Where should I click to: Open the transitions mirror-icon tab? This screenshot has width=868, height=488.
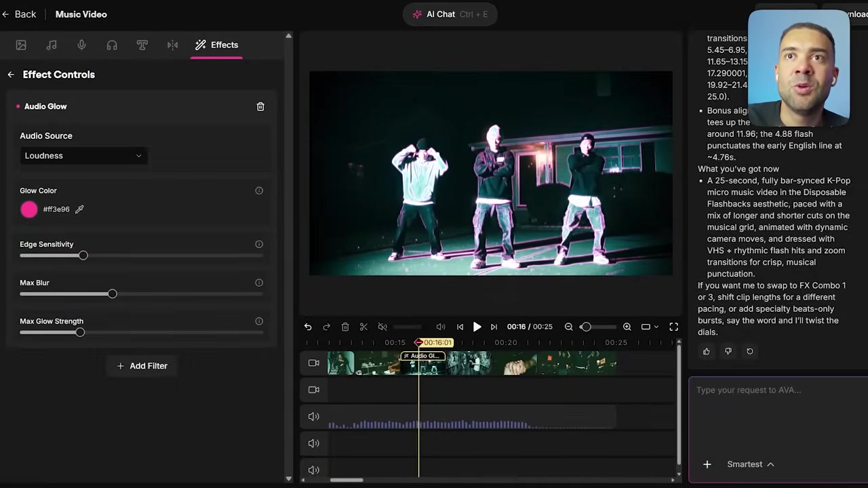(173, 45)
